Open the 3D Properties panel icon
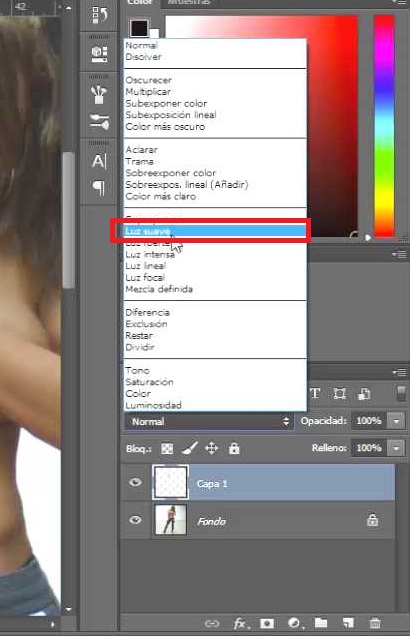The image size is (410, 636). (x=99, y=54)
